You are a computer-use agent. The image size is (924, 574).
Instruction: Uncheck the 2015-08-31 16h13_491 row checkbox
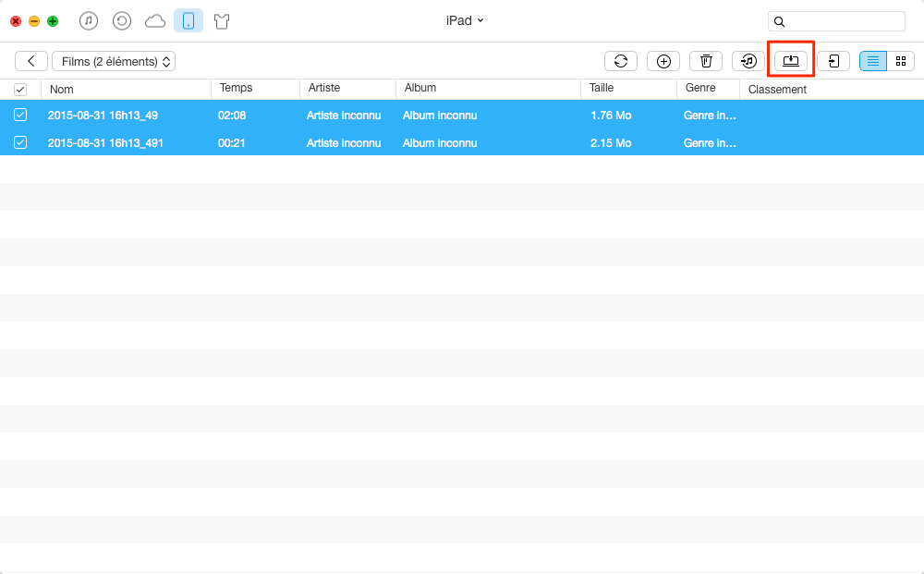(x=20, y=142)
